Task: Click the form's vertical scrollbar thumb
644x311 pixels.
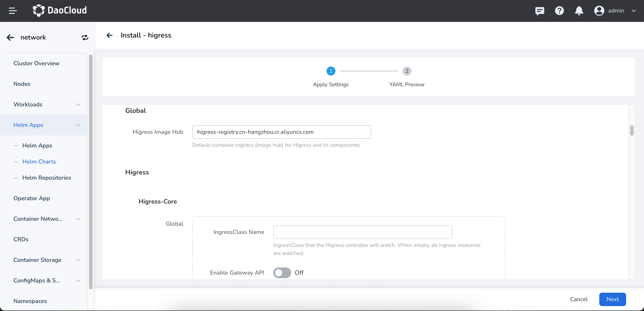Action: coord(631,130)
